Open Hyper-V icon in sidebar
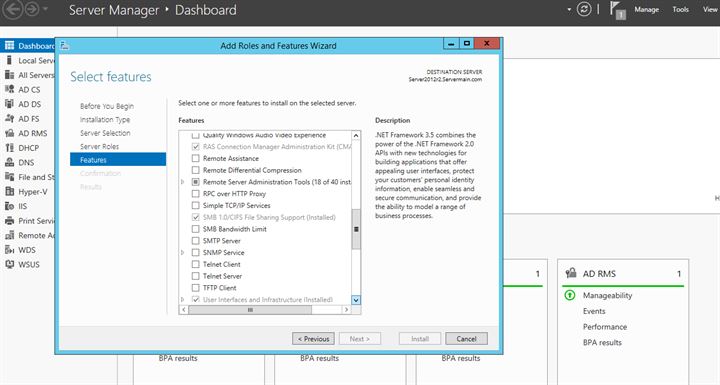Image resolution: width=720 pixels, height=385 pixels. (x=9, y=191)
